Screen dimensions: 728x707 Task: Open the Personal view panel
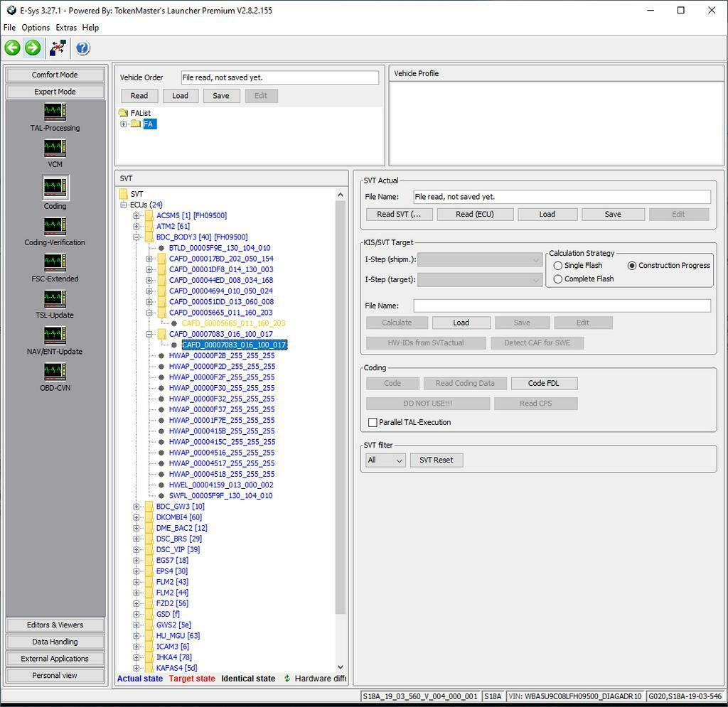(55, 676)
